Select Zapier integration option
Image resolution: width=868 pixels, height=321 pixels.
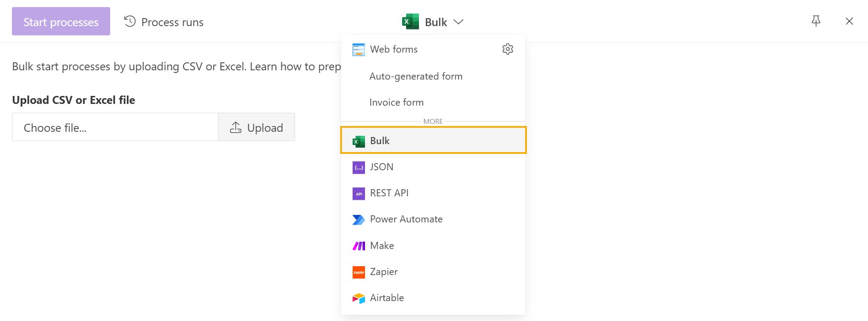click(433, 271)
